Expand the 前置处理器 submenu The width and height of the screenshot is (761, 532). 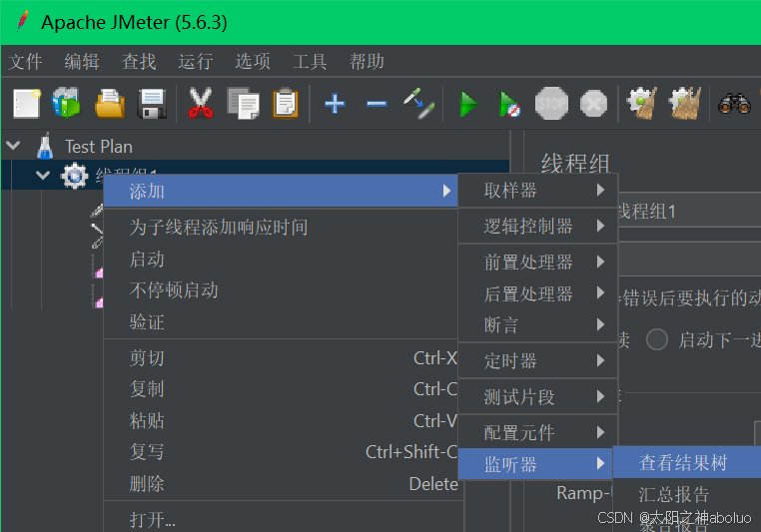point(537,262)
